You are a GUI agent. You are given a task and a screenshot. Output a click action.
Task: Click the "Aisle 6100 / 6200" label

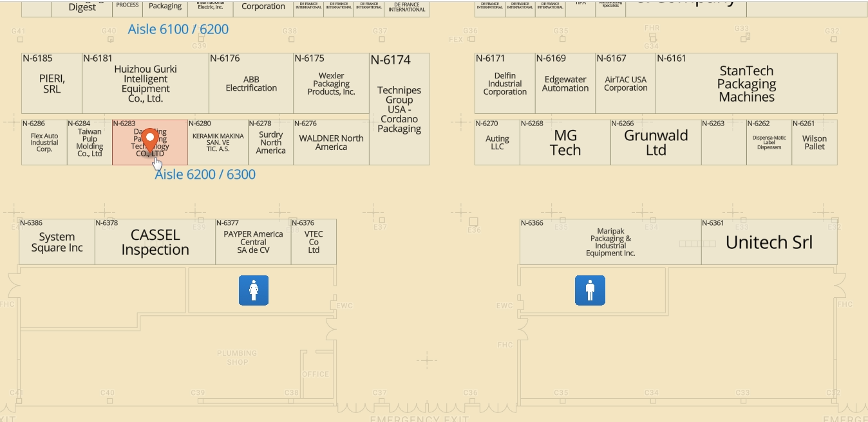coord(178,29)
